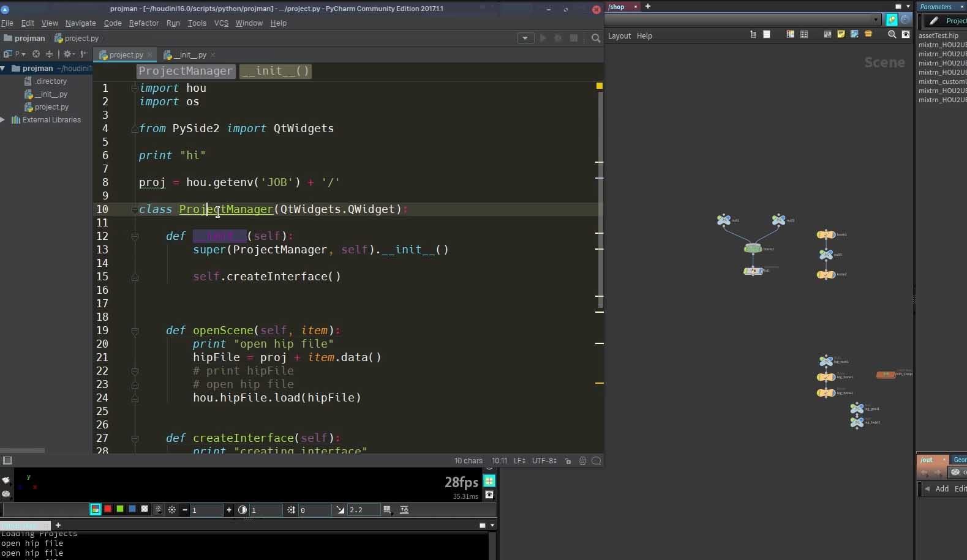The image size is (967, 560).
Task: Toggle the eye display options icon in network editor
Action: [x=906, y=35]
